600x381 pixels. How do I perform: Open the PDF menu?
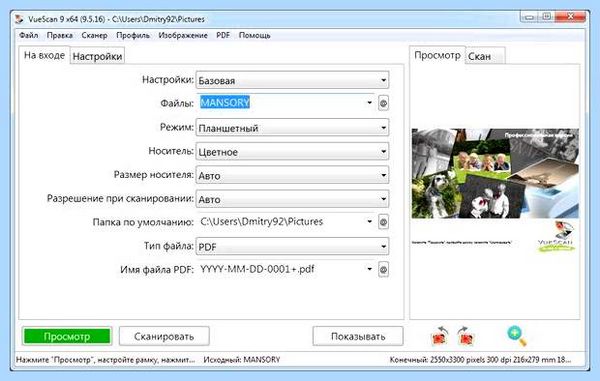tap(223, 36)
